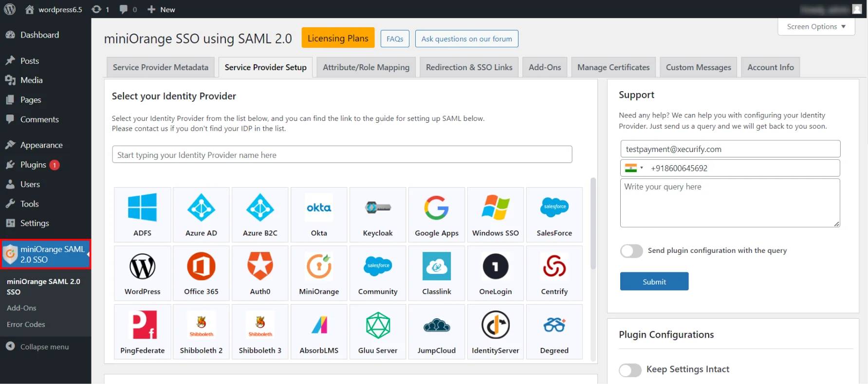
Task: Choose JumpCloud identity provider
Action: pyautogui.click(x=437, y=332)
